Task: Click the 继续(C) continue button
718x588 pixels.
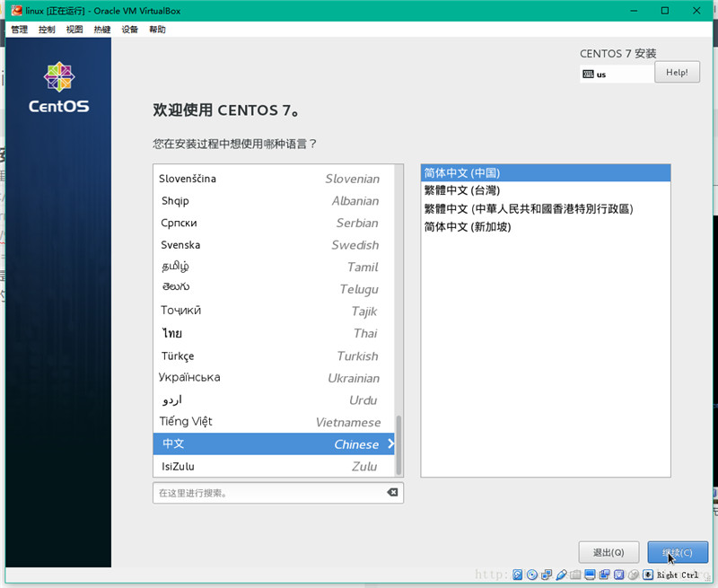Action: (x=678, y=552)
